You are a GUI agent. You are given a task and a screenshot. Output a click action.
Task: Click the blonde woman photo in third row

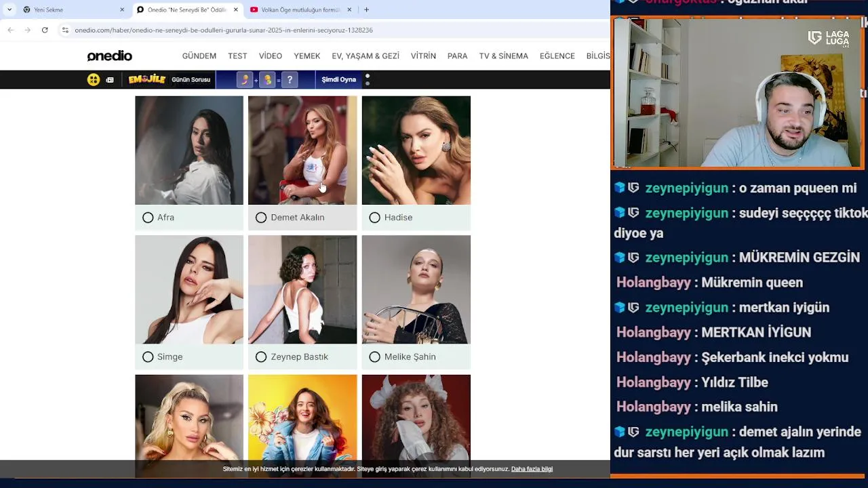click(x=189, y=418)
